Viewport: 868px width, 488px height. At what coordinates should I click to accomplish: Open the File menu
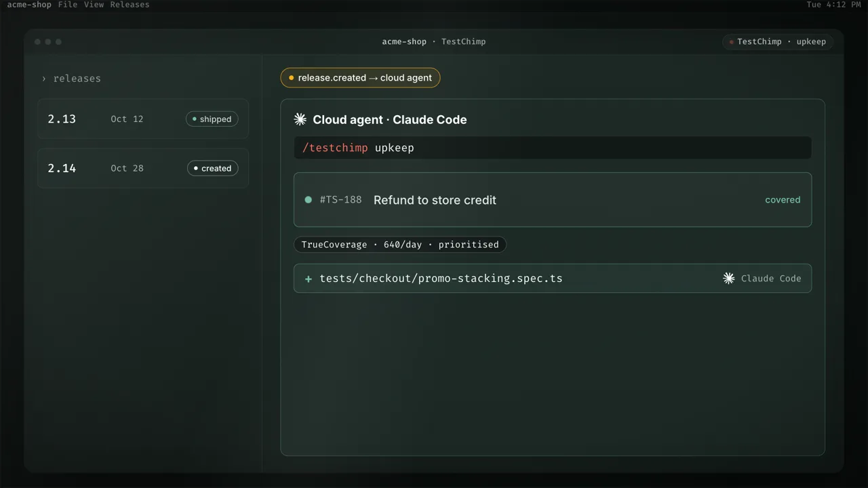(x=68, y=5)
